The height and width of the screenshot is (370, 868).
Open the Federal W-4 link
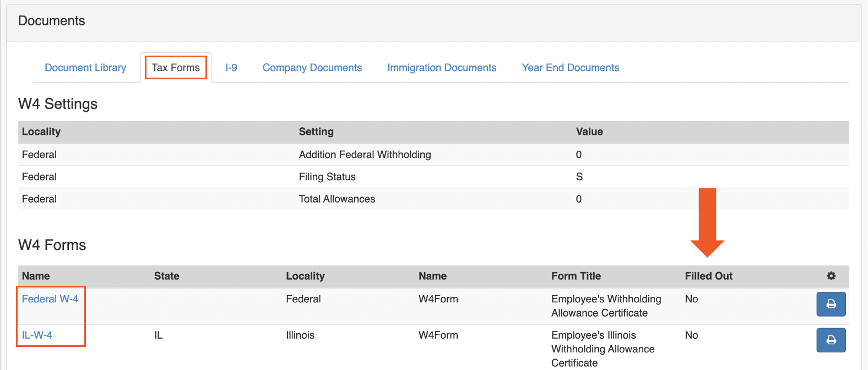tap(50, 299)
